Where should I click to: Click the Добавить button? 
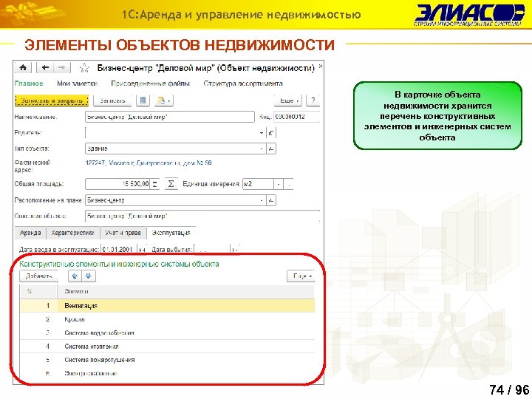[38, 276]
